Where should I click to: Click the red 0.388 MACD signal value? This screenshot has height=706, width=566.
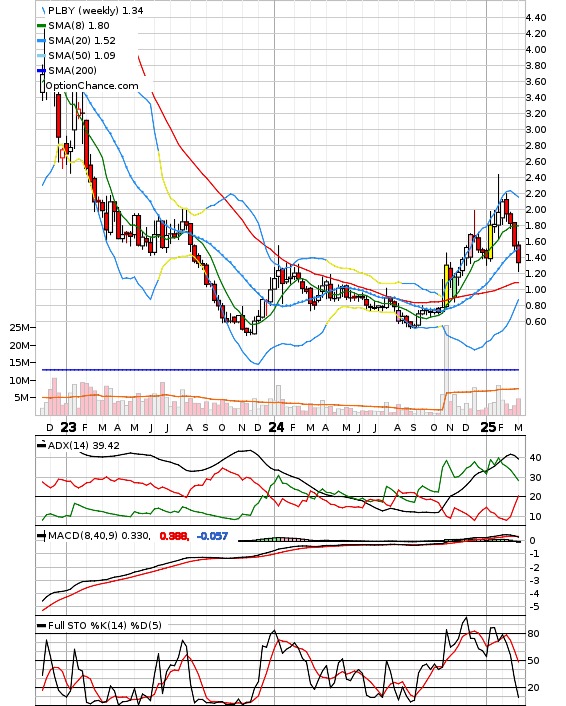[174, 536]
